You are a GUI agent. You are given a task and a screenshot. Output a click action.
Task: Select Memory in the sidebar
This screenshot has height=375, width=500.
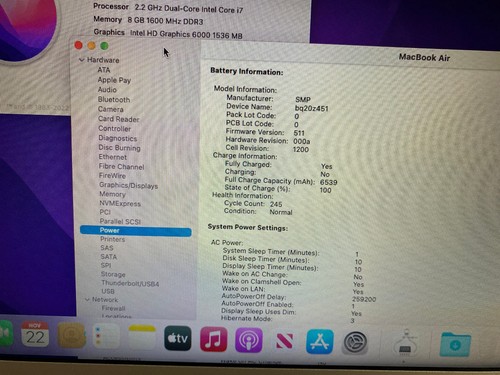click(112, 194)
